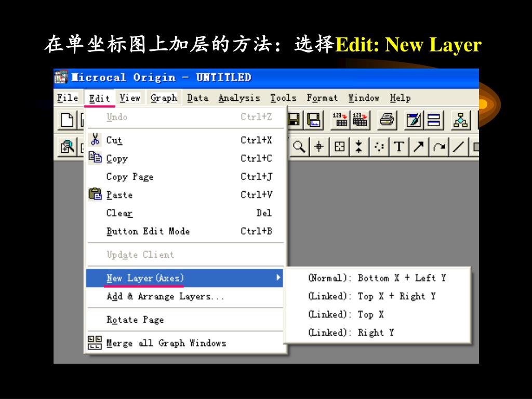Click the New Project blank page icon
Image resolution: width=532 pixels, height=399 pixels.
point(67,120)
